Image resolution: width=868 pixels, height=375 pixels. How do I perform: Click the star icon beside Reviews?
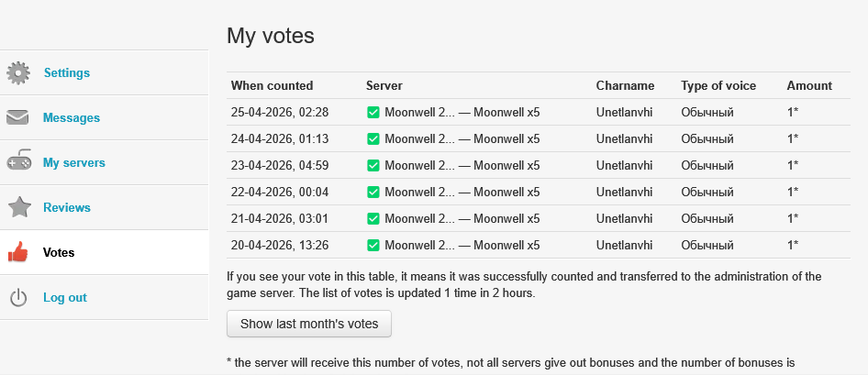coord(18,207)
